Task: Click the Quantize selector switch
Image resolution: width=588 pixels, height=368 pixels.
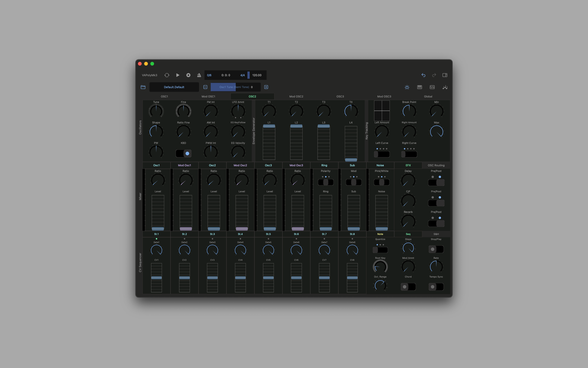Action: [380, 250]
